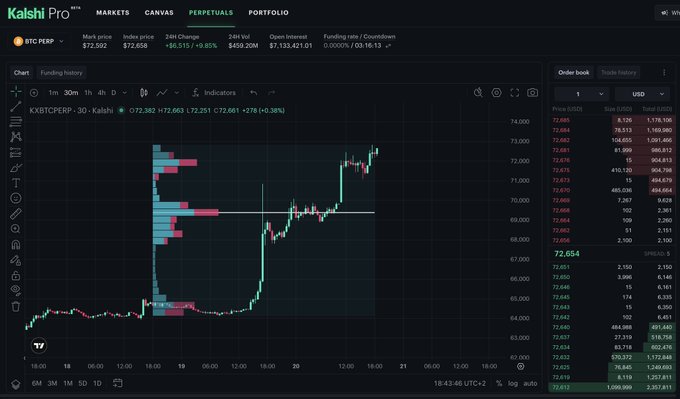Viewport: 680px width, 399px height.
Task: Click the TradingView logo on chart
Action: [39, 346]
